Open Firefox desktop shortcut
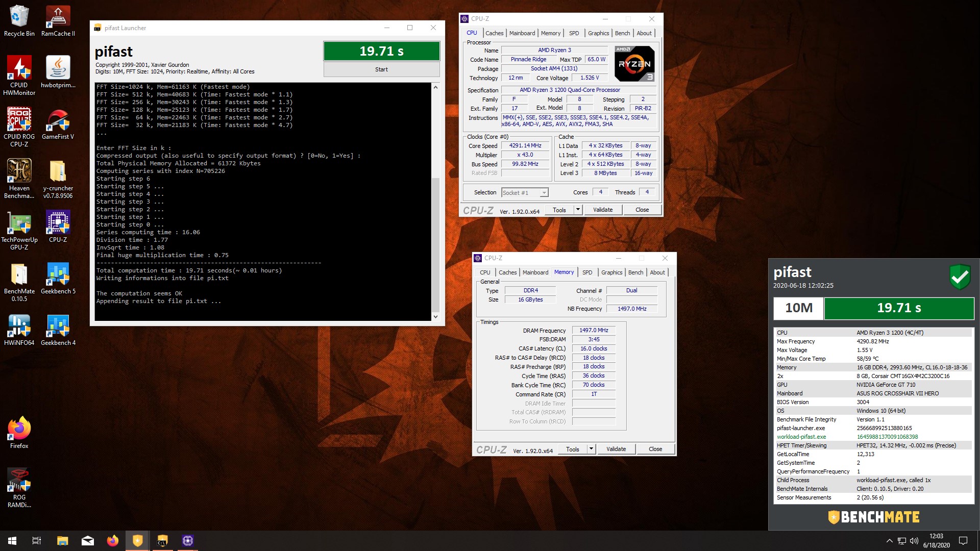 [x=19, y=433]
